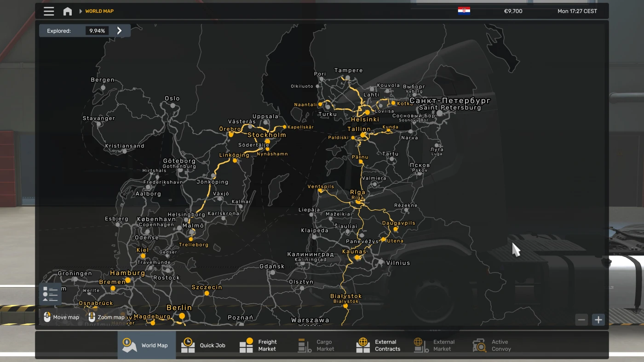
Task: Select the Berlin city marker
Action: coord(182,316)
